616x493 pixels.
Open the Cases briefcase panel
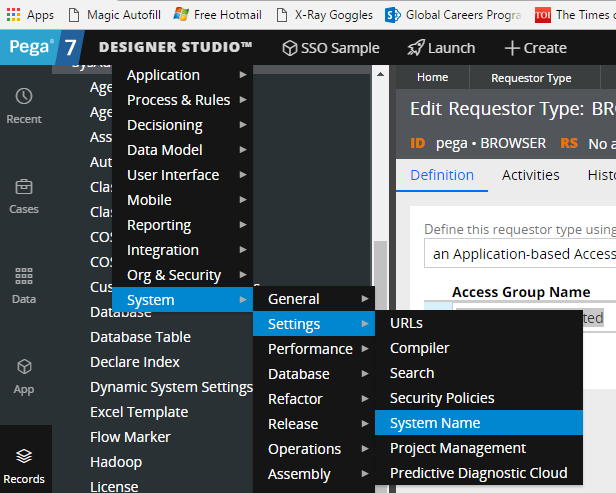(x=24, y=196)
